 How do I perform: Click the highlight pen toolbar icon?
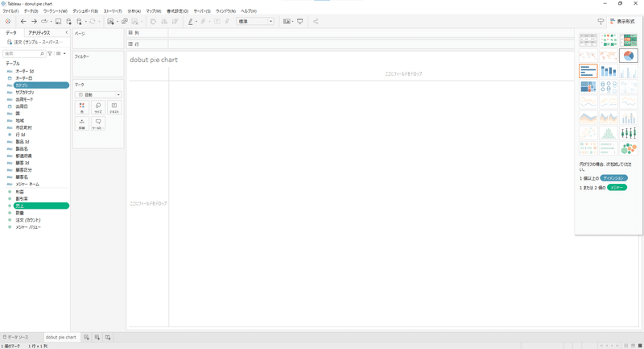point(190,22)
